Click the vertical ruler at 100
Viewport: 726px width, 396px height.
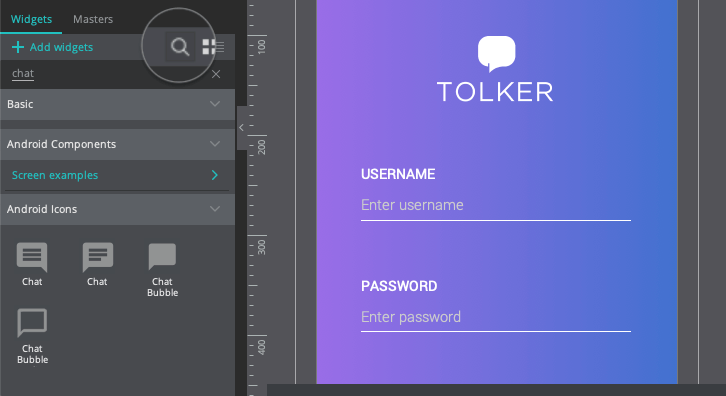coord(262,46)
